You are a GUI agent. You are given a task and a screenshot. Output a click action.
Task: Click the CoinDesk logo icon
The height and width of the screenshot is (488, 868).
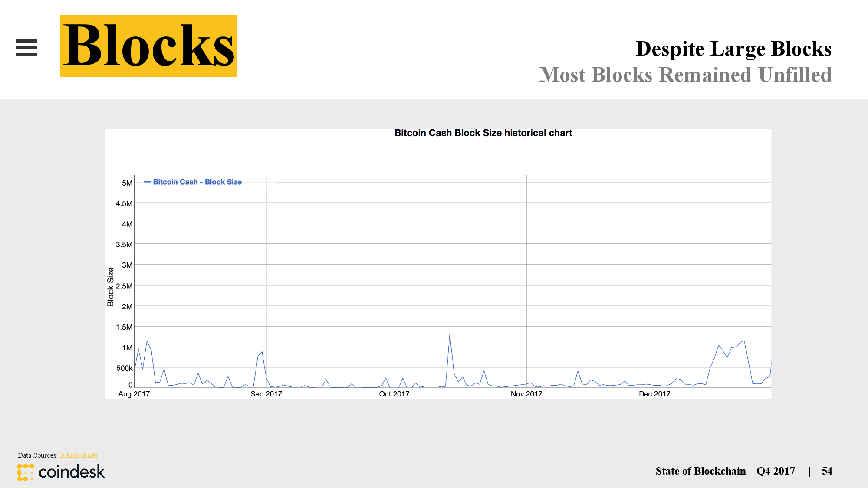(25, 472)
